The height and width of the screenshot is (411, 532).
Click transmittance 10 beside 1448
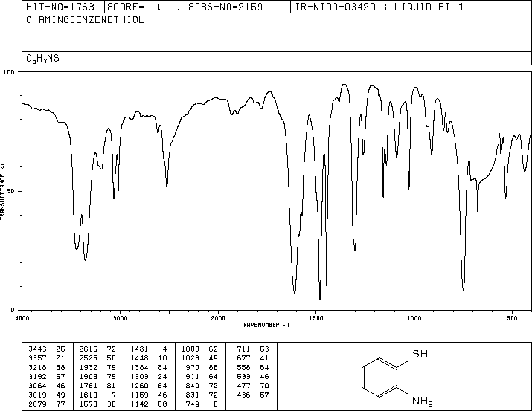pos(162,358)
